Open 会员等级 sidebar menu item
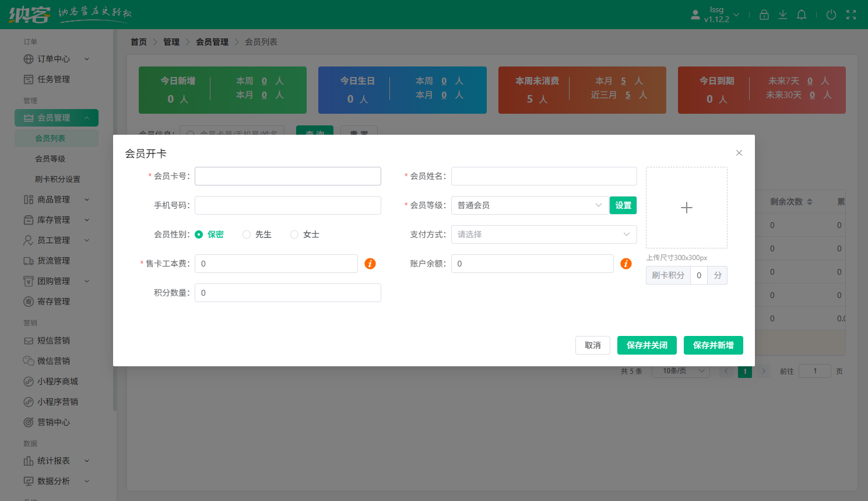868x501 pixels. 50,159
